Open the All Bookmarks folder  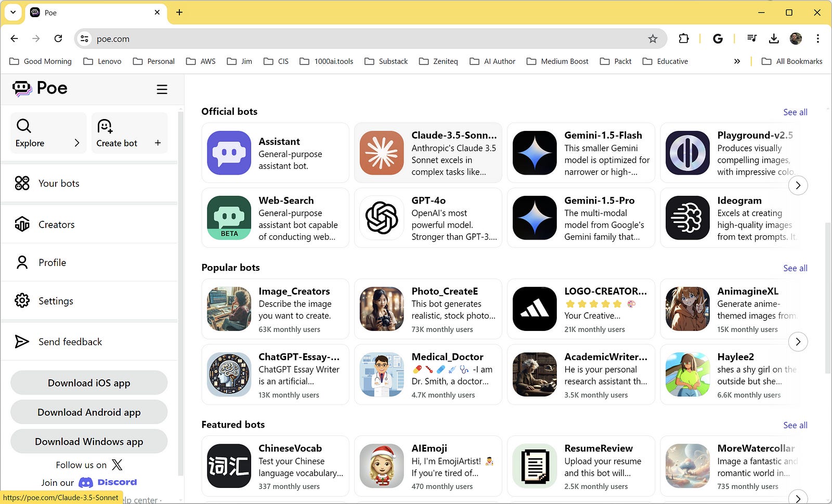pyautogui.click(x=792, y=61)
